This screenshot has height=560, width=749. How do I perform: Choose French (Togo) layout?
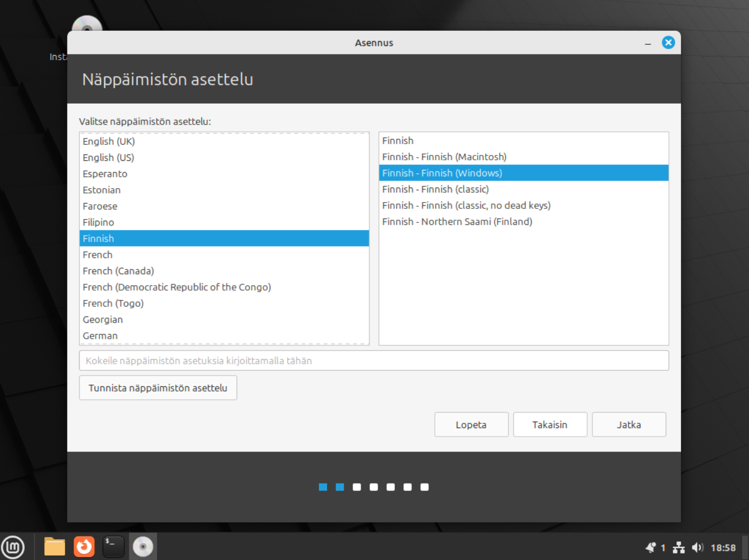224,303
